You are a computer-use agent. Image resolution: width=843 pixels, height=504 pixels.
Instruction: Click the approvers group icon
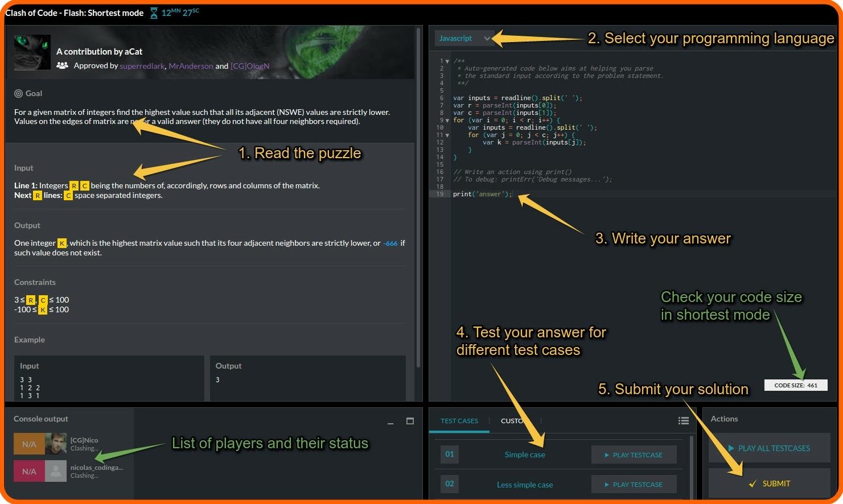63,66
